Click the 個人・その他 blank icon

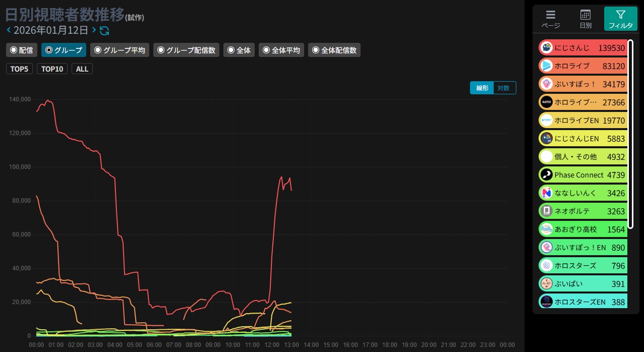tap(546, 157)
